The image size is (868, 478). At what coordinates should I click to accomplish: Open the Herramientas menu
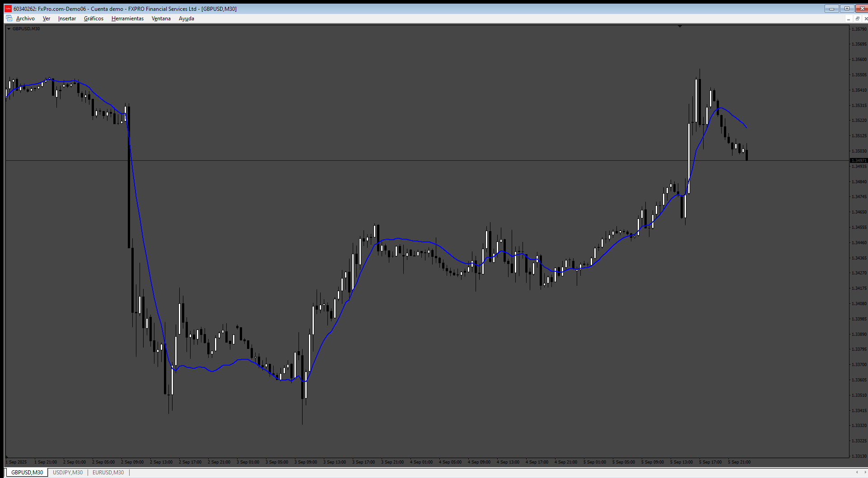(x=127, y=19)
